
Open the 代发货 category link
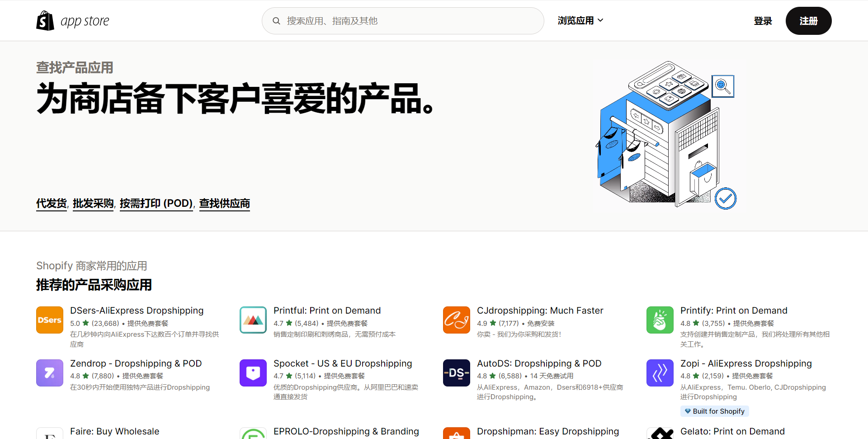52,204
